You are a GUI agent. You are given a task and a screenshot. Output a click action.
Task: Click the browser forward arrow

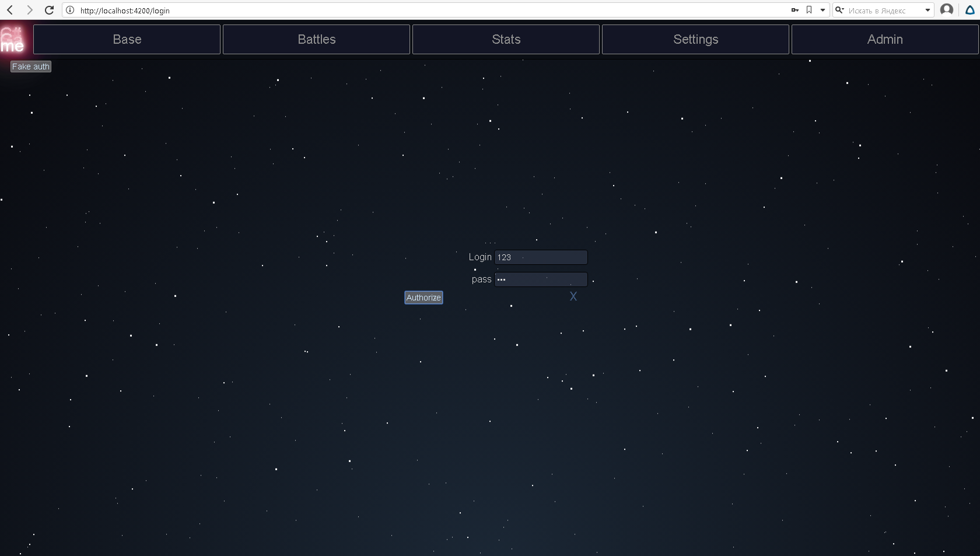click(30, 10)
